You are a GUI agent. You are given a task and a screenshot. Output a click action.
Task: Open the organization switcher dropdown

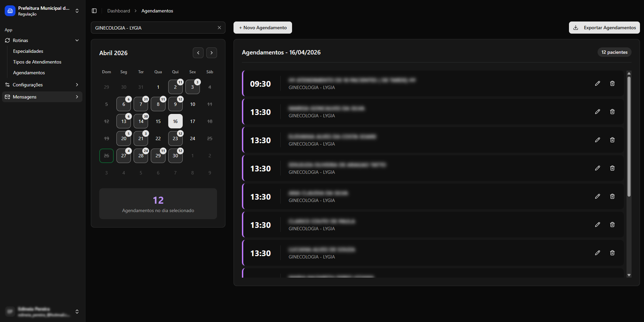77,11
